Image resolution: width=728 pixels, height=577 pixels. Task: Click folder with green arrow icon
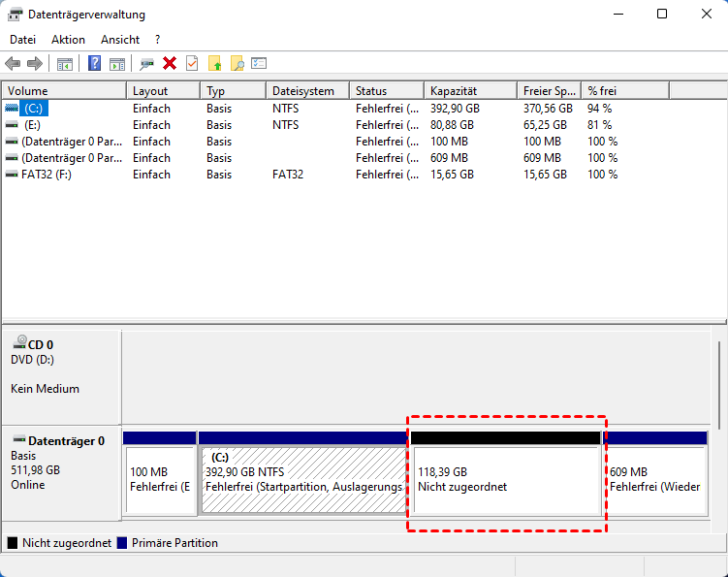(x=214, y=63)
